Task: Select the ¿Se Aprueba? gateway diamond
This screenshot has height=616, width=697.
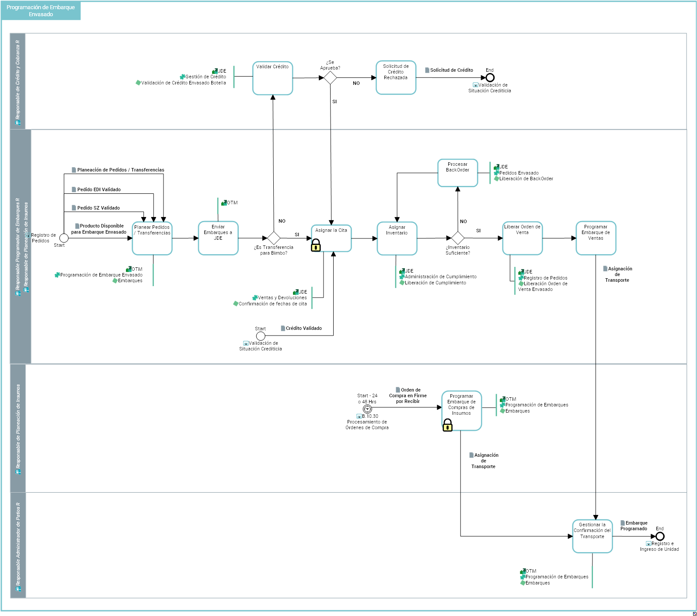Action: 330,78
